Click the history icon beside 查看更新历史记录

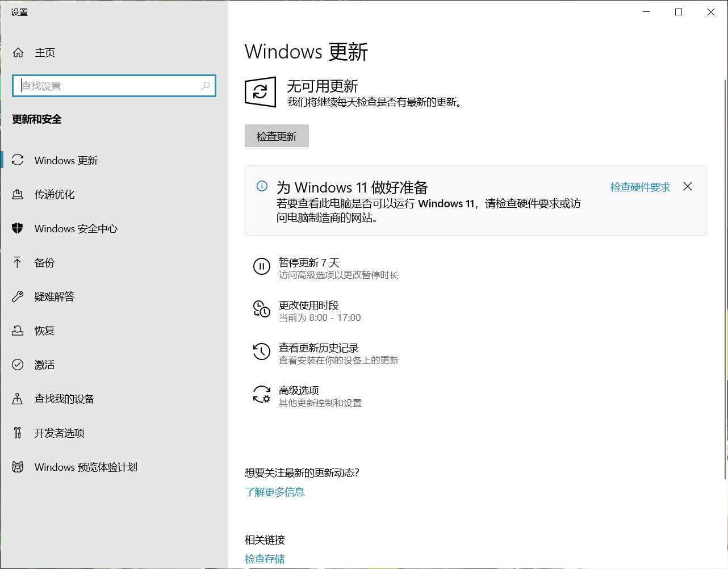tap(262, 352)
